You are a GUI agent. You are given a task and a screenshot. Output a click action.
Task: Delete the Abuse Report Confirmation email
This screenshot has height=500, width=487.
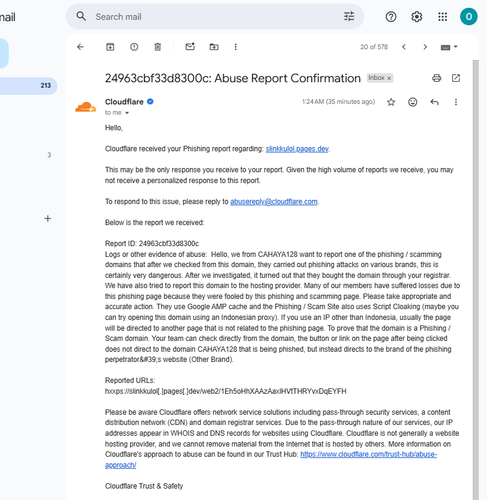coord(158,47)
